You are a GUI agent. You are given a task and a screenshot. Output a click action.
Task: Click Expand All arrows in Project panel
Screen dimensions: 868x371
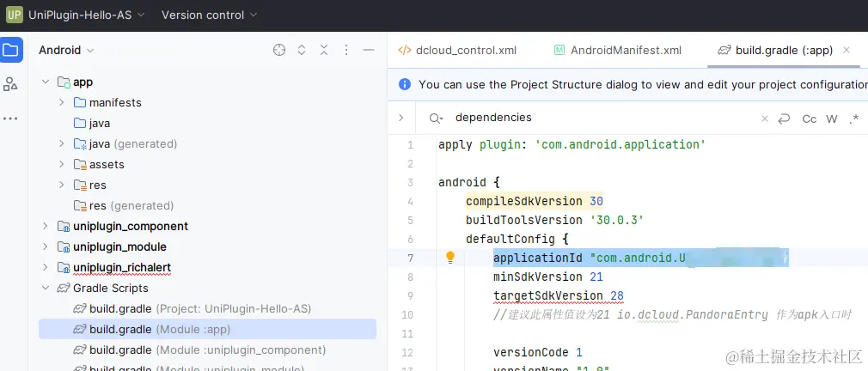(302, 51)
